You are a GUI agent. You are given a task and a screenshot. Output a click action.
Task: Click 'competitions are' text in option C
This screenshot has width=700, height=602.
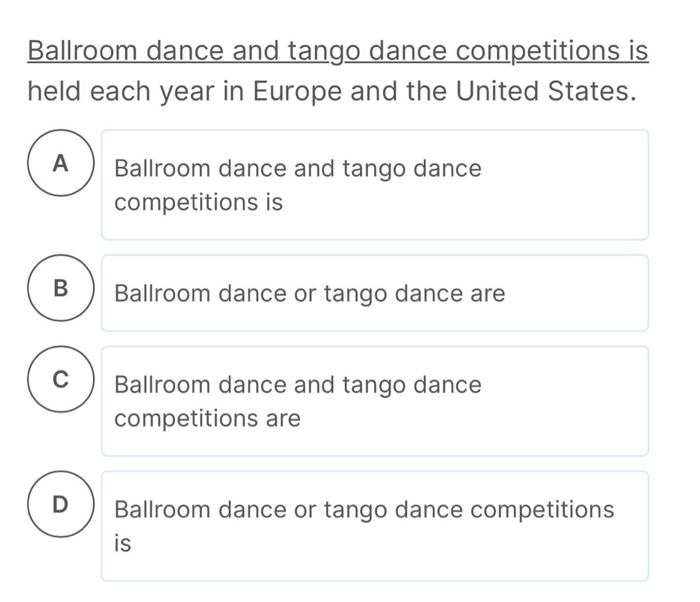[207, 419]
